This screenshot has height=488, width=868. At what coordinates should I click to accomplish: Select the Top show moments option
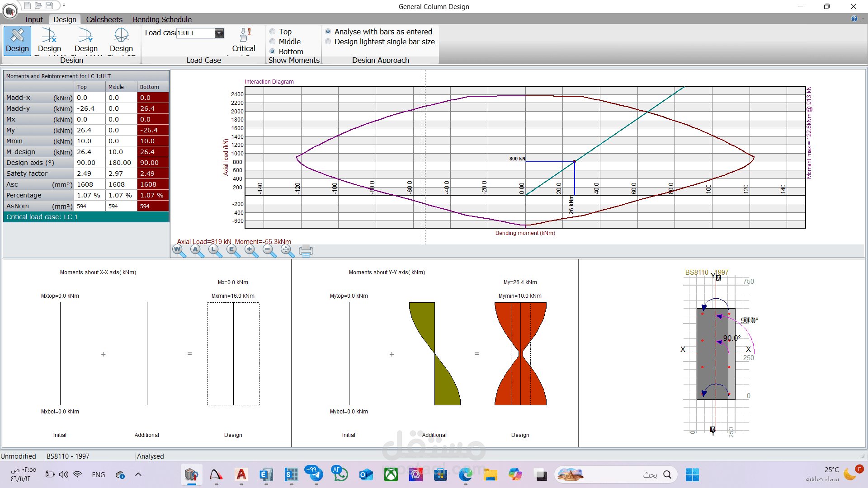tap(273, 32)
